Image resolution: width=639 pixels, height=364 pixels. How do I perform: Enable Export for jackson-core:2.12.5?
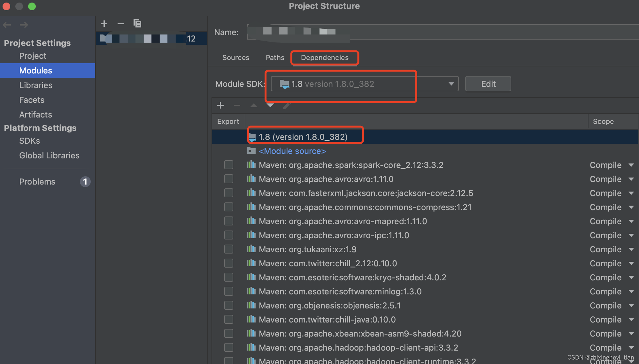coord(229,193)
